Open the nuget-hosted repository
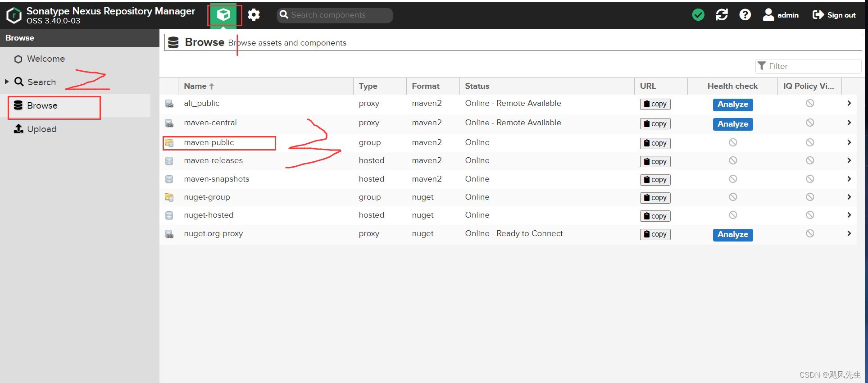 [x=209, y=215]
